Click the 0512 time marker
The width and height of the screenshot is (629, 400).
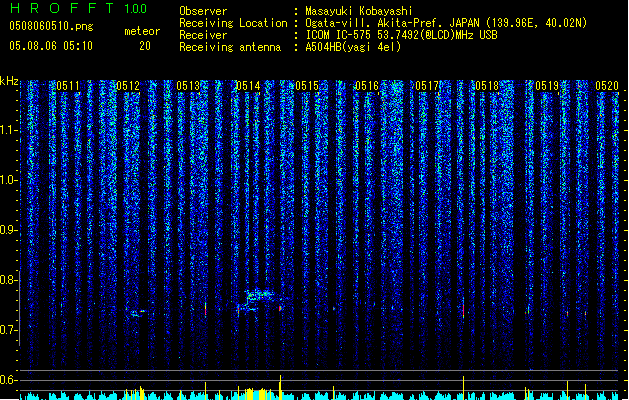tap(128, 86)
